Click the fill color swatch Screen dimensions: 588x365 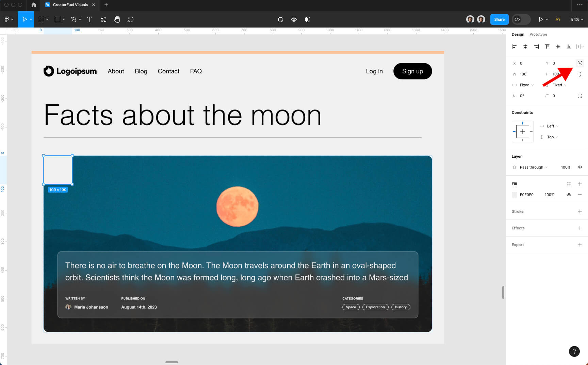pyautogui.click(x=514, y=194)
